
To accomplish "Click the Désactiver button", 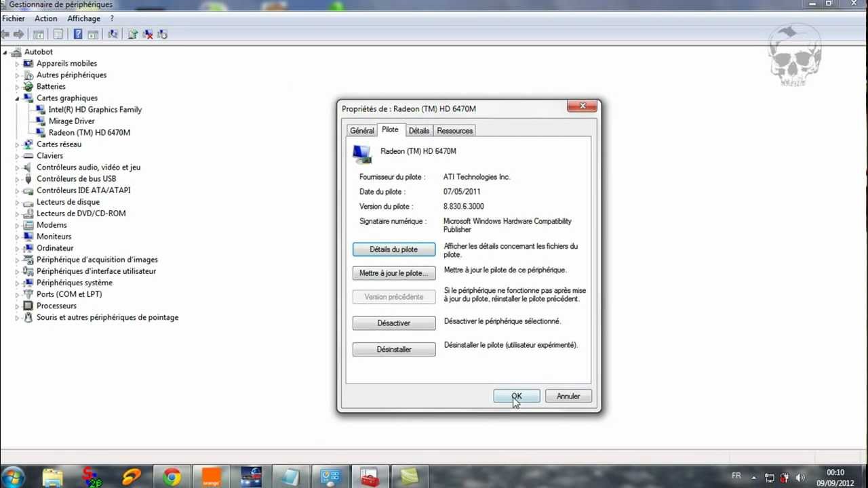I will 394,323.
